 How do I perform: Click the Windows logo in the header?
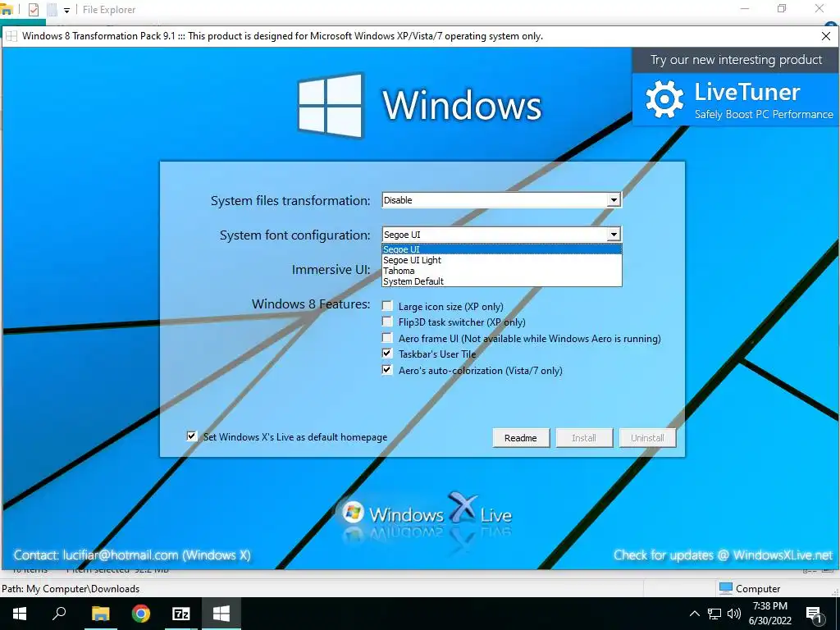pyautogui.click(x=330, y=105)
